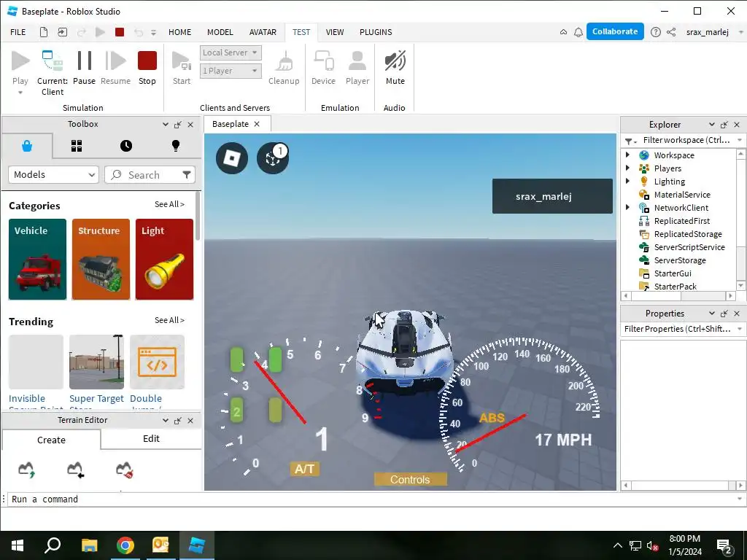Image resolution: width=747 pixels, height=560 pixels.
Task: Select the Super Target Store model thumbnail
Action: pyautogui.click(x=96, y=362)
